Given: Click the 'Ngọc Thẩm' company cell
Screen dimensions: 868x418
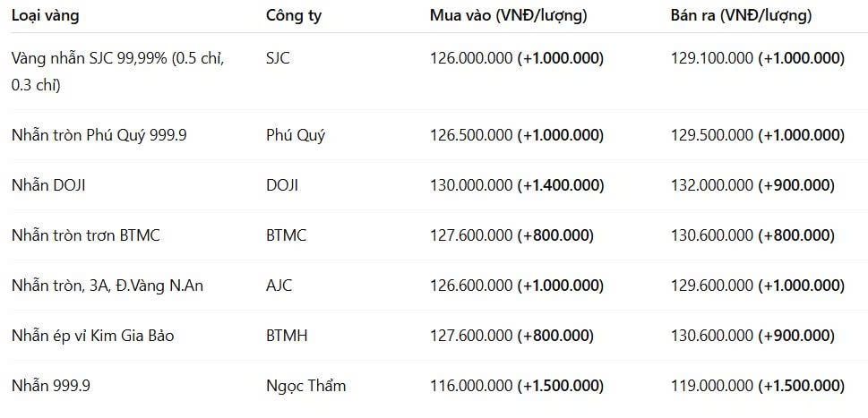Looking at the screenshot, I should [306, 386].
